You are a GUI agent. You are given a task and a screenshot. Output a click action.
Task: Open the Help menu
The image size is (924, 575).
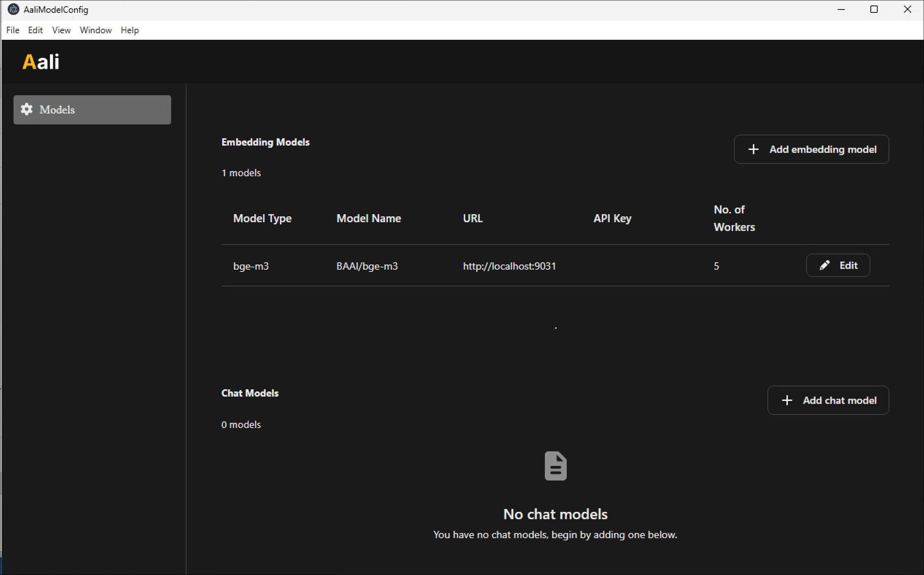(130, 30)
